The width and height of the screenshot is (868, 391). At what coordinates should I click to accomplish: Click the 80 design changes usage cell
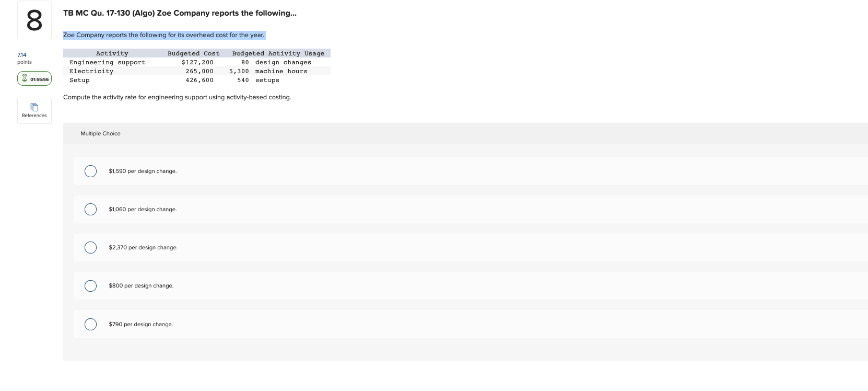coord(276,62)
